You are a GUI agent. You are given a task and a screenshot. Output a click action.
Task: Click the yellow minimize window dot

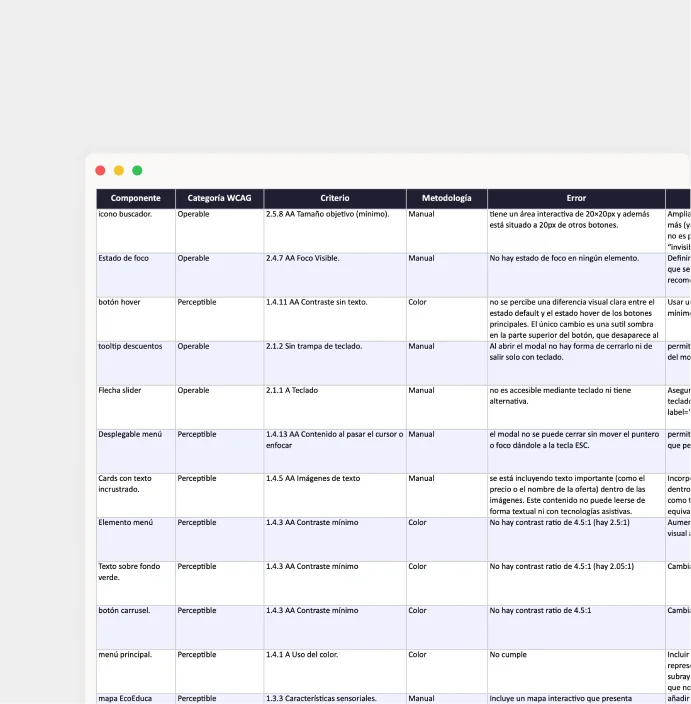(x=119, y=171)
